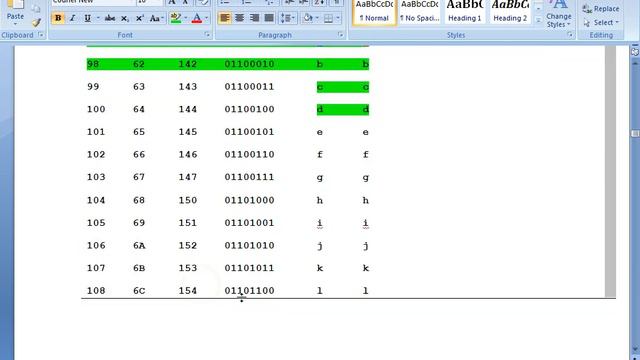Apply the Heading 2 style

pyautogui.click(x=510, y=12)
